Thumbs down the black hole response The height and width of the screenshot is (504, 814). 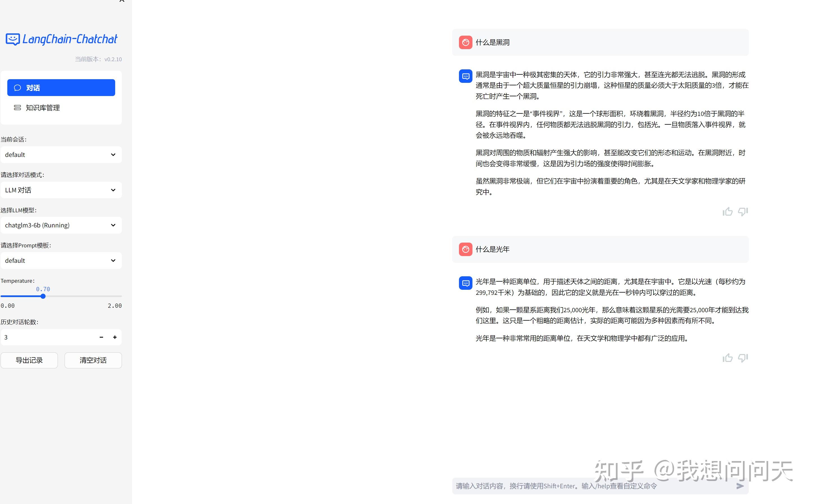tap(743, 212)
